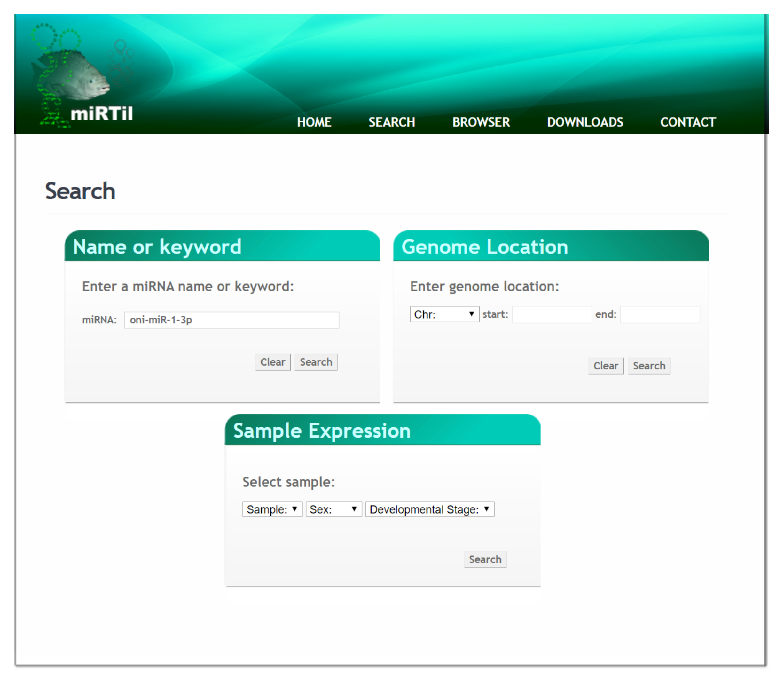Expand the Chr: chromosome dropdown
The height and width of the screenshot is (675, 784).
click(444, 314)
